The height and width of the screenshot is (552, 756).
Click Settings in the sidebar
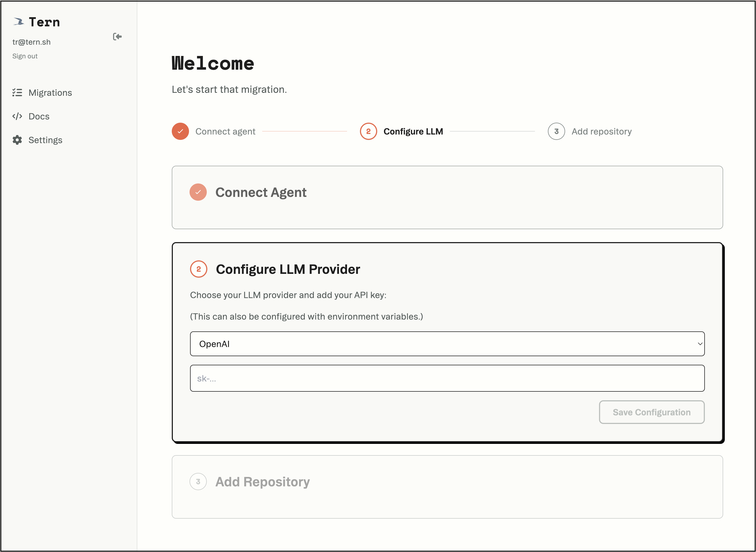tap(45, 140)
